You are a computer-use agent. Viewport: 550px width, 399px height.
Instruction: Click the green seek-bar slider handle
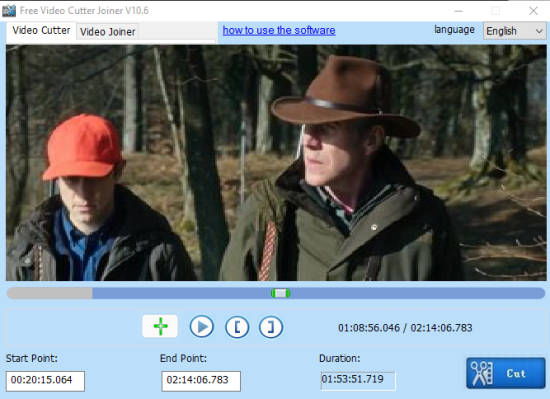280,293
